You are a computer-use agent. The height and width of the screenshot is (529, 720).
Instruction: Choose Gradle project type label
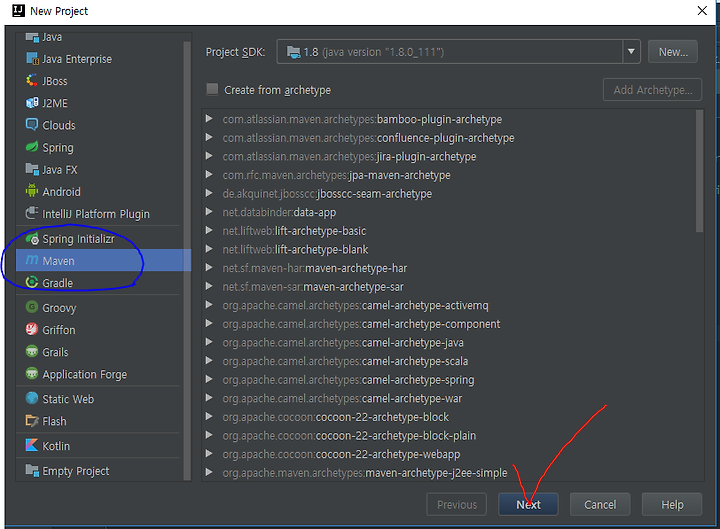(57, 283)
